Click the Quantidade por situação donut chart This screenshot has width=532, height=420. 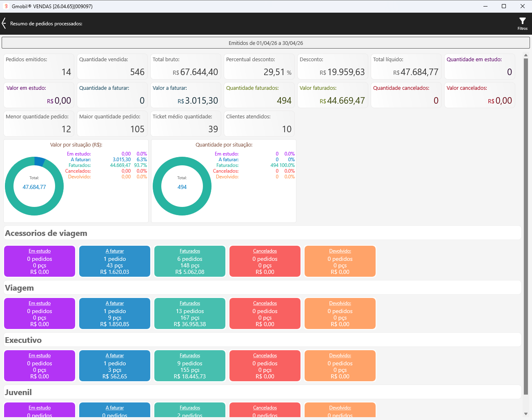(182, 186)
